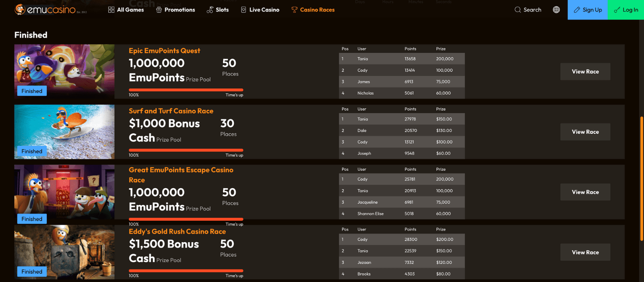Image resolution: width=644 pixels, height=282 pixels.
Task: Click the $1,500 Bonus Cash prize pool
Action: click(x=164, y=251)
